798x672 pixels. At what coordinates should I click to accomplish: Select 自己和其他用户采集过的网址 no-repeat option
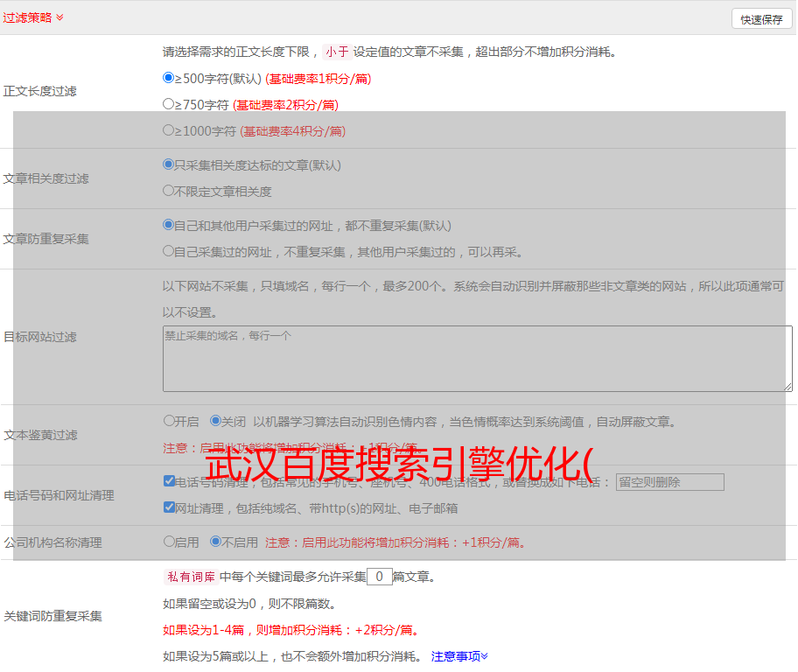pyautogui.click(x=169, y=225)
